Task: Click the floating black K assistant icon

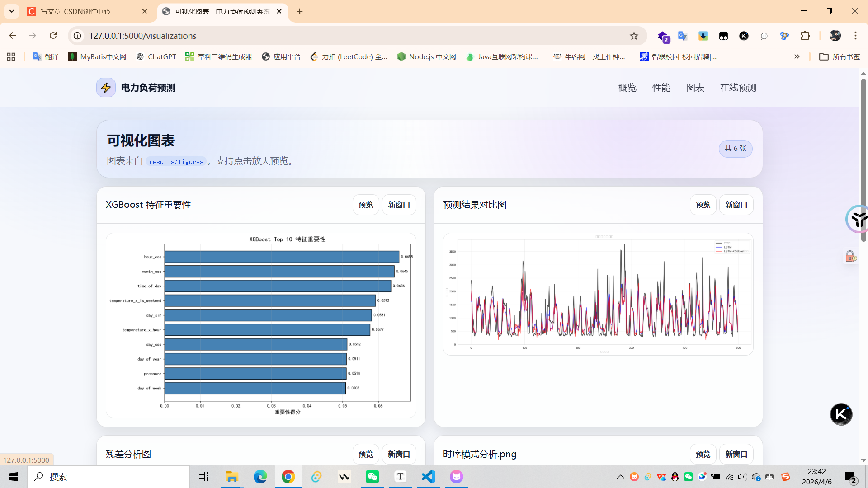Action: tap(841, 414)
